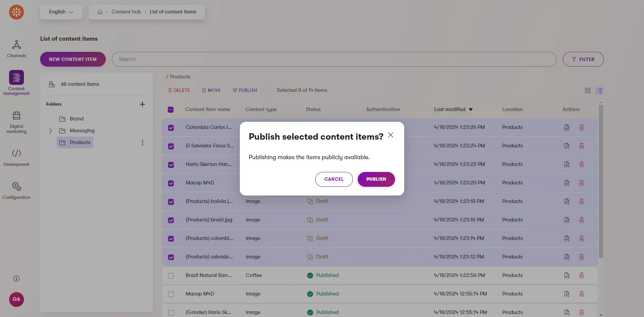
Task: Click CANCEL in the publish dialog
Action: tap(334, 179)
